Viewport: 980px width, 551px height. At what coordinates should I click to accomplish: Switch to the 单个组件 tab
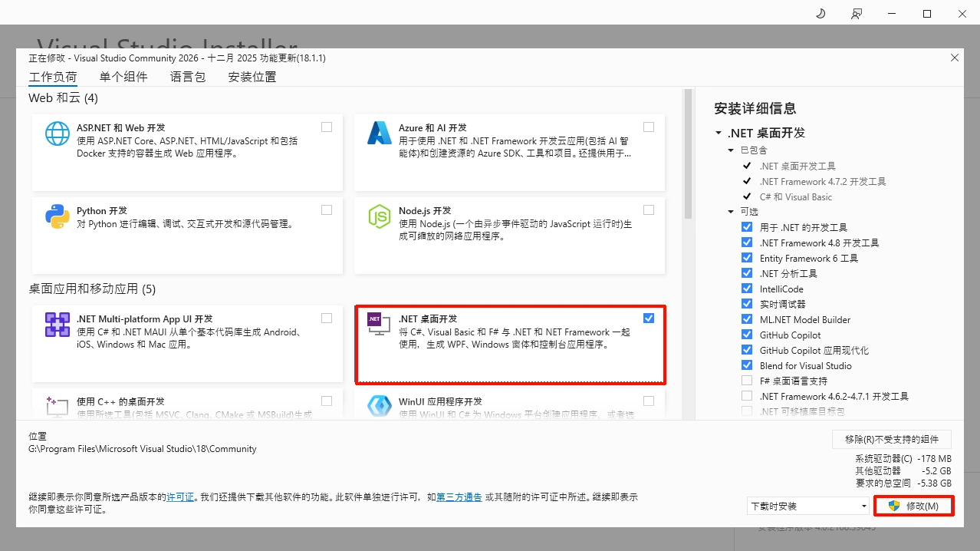click(x=123, y=77)
